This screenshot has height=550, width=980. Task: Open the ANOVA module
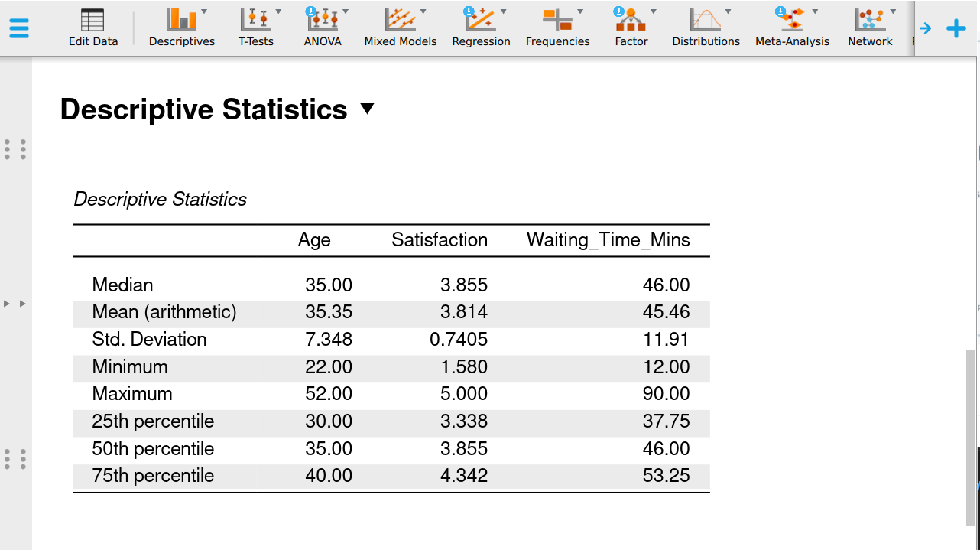323,29
